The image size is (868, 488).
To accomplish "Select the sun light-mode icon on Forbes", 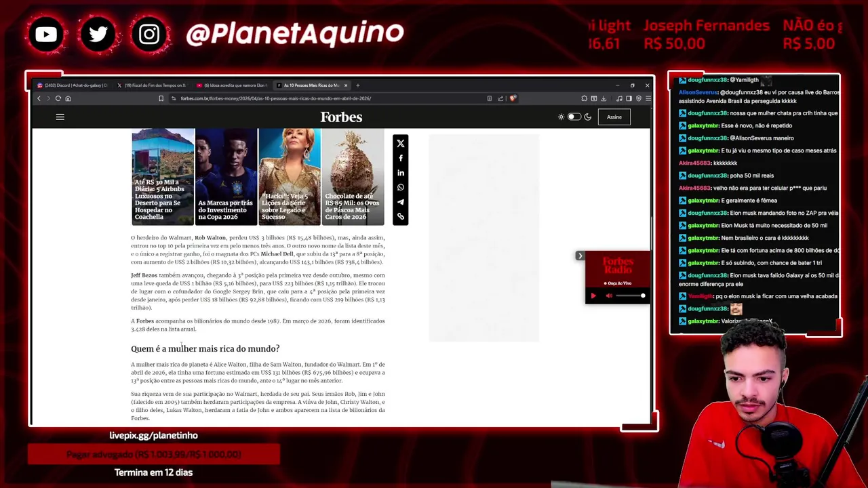I will click(x=561, y=117).
